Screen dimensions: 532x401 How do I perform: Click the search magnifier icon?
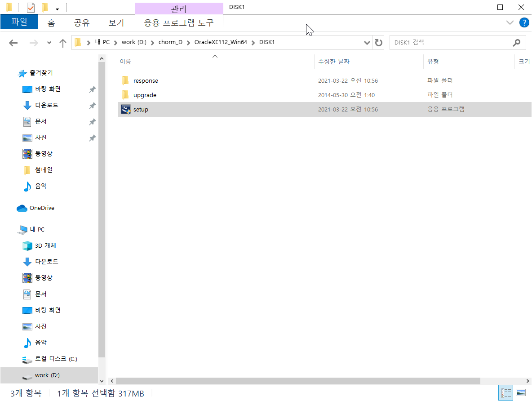pos(516,42)
